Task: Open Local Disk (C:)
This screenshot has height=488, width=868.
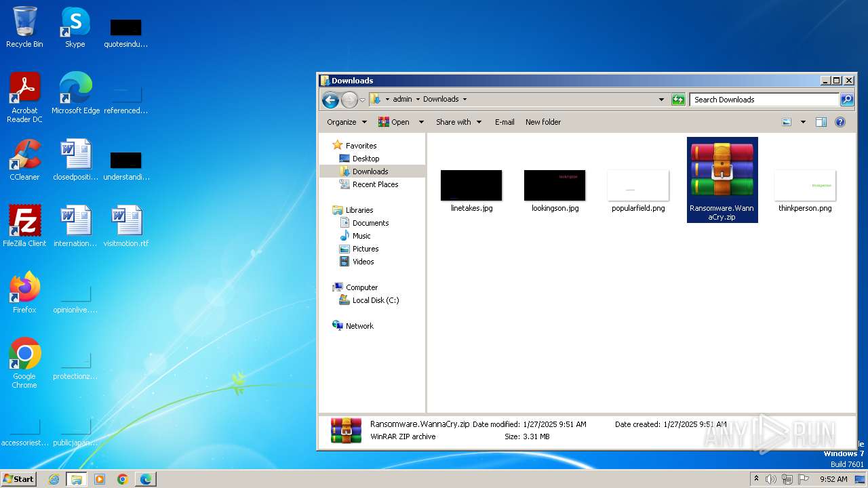Action: click(376, 300)
